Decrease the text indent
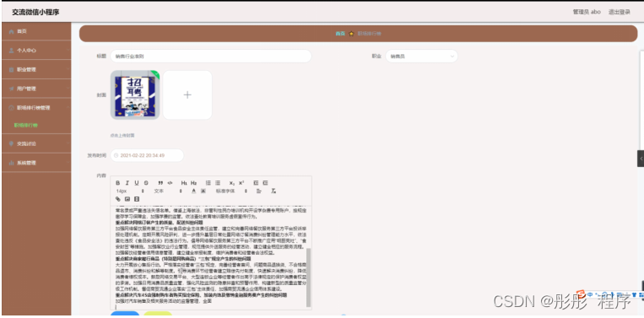644x318 pixels. [x=256, y=183]
